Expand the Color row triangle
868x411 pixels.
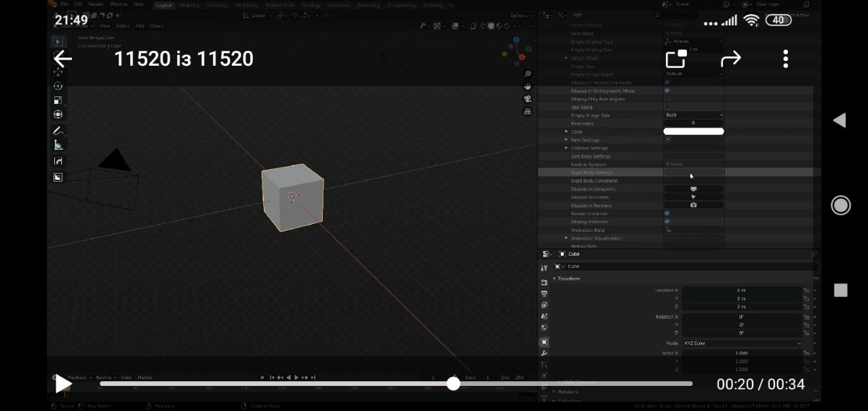coord(566,132)
